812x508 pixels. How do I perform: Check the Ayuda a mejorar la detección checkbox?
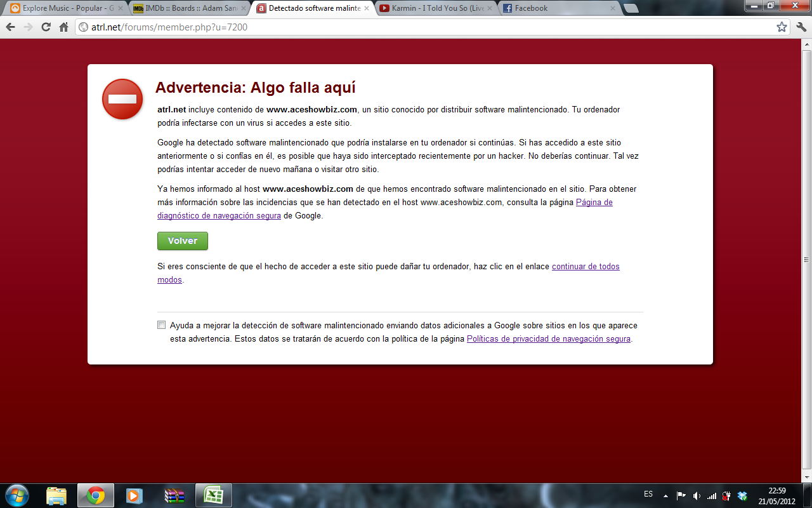tap(161, 325)
